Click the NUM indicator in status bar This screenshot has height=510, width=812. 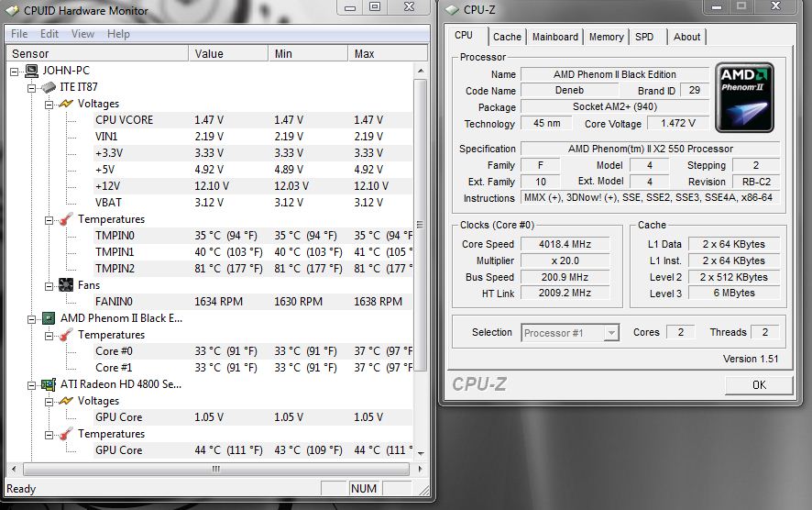[x=364, y=489]
